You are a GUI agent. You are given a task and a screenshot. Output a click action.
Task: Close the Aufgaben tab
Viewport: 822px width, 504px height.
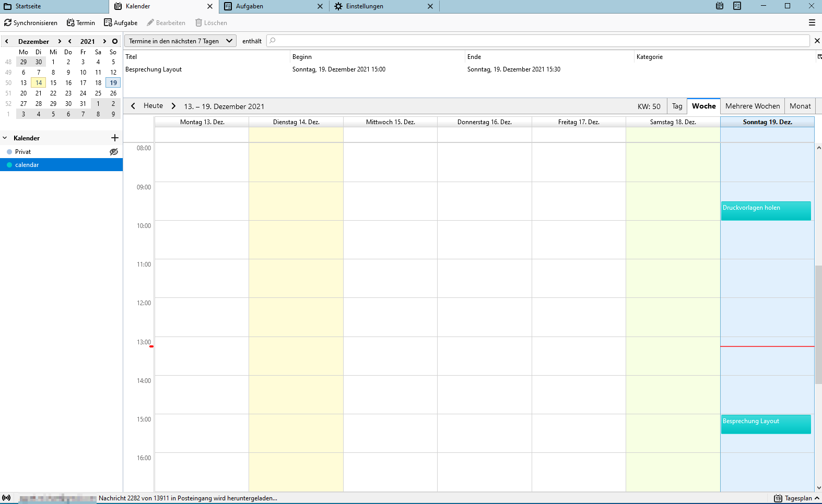click(x=320, y=6)
